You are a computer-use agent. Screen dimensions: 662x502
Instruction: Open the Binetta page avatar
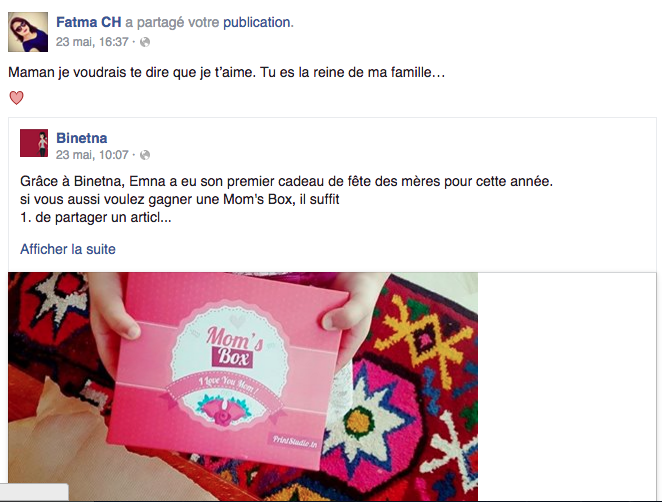click(x=34, y=143)
